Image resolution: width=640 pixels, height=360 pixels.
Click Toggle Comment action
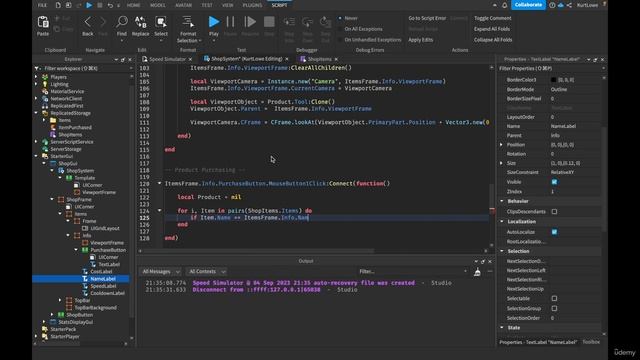492,18
